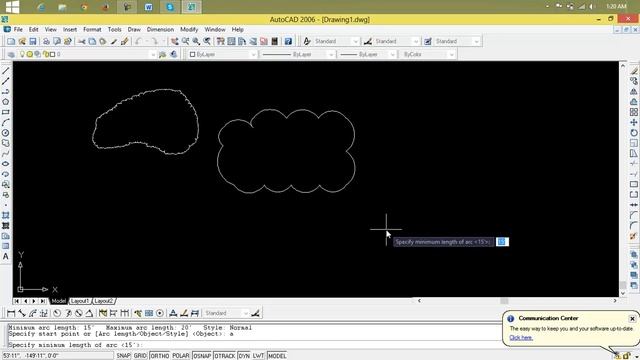Toggle SNAP mode in the status bar
The width and height of the screenshot is (640, 360).
click(123, 356)
